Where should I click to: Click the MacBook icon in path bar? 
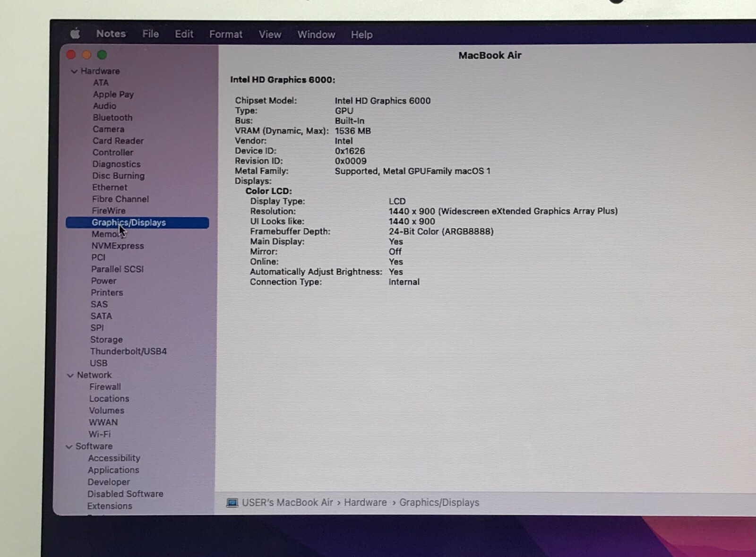[232, 502]
